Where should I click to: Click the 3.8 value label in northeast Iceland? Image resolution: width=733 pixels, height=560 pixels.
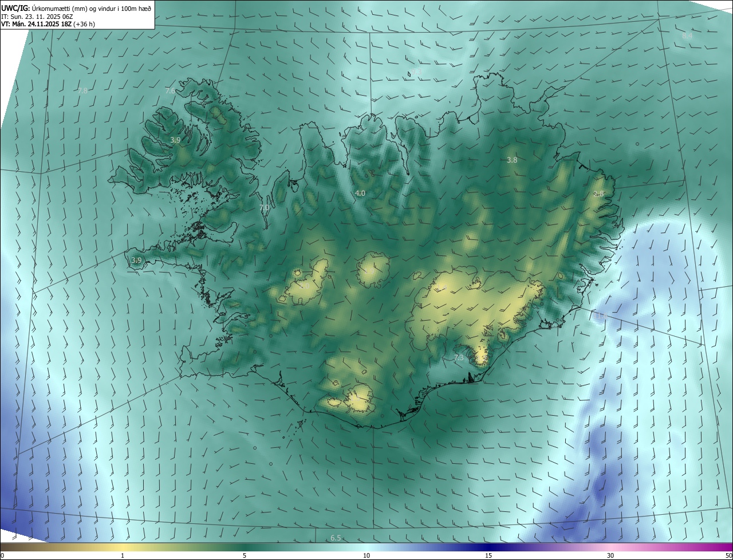tap(512, 160)
